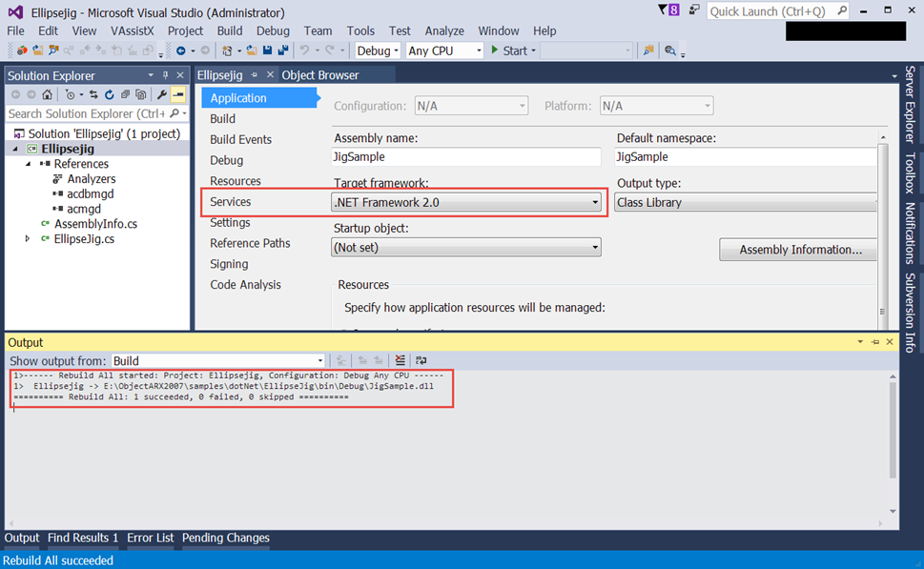Open the File menu
The width and height of the screenshot is (924, 569).
[x=15, y=30]
